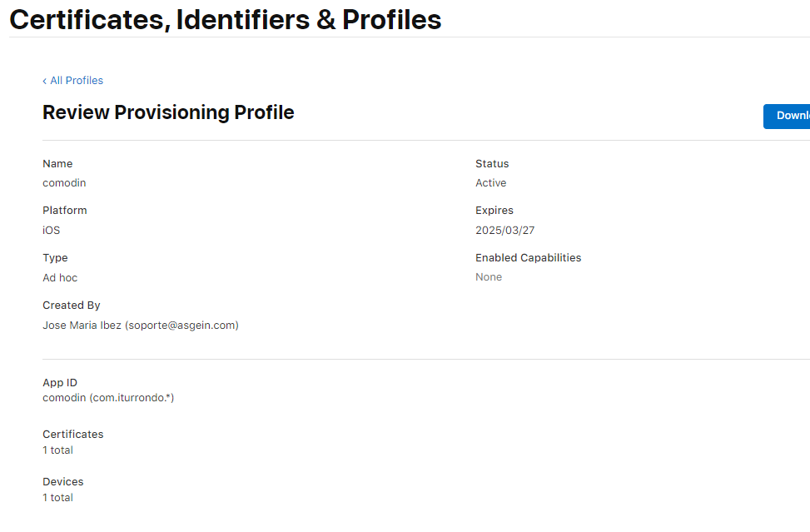The image size is (810, 532).
Task: Click the Created By label
Action: (x=72, y=306)
